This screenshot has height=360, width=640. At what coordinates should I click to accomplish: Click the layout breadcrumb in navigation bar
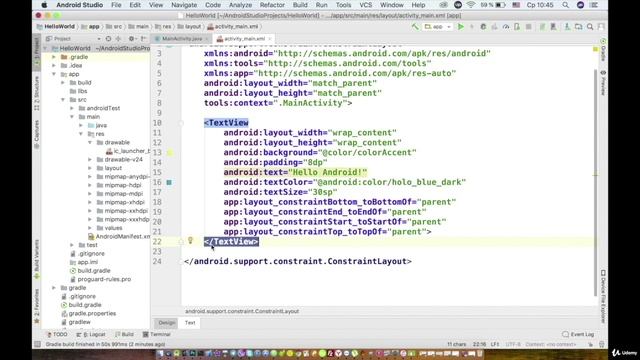click(x=189, y=27)
